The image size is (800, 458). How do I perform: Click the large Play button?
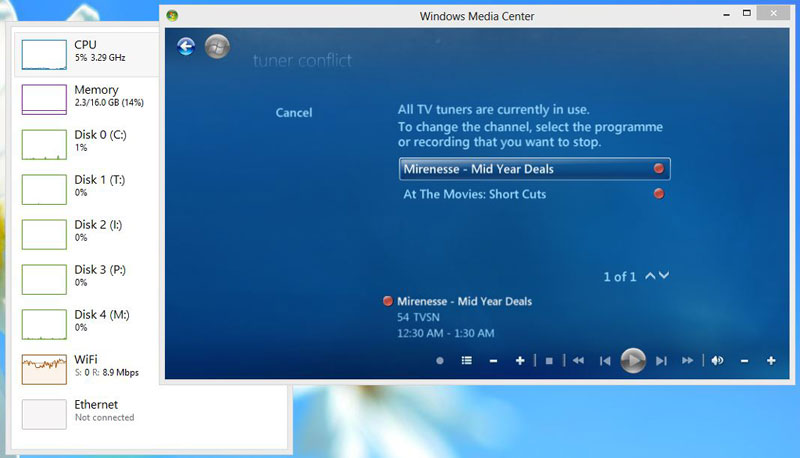click(633, 361)
